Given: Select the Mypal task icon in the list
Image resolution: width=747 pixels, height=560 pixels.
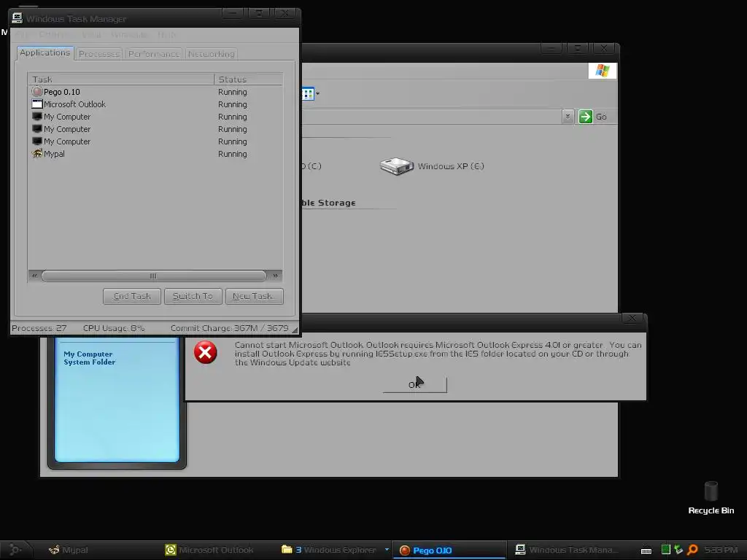Looking at the screenshot, I should [x=37, y=153].
